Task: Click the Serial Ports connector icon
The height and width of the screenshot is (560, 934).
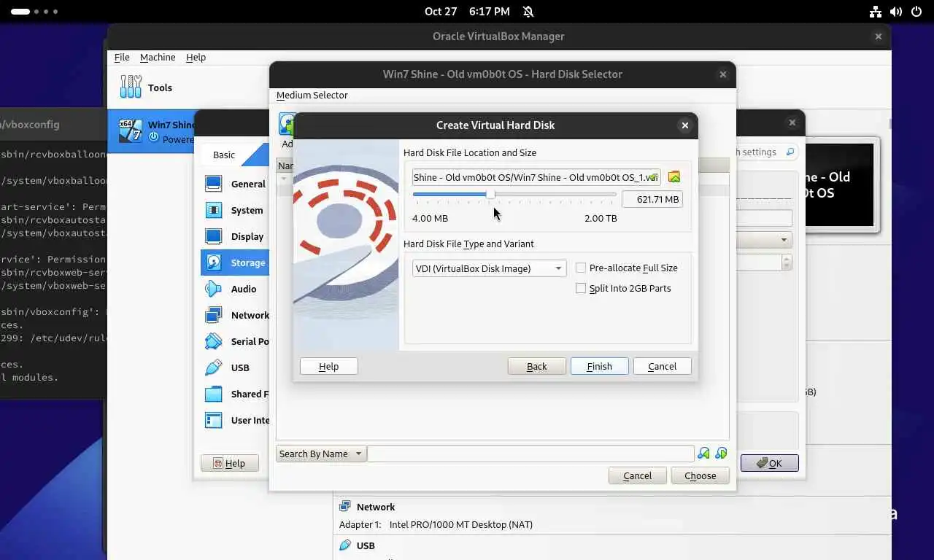Action: click(213, 341)
